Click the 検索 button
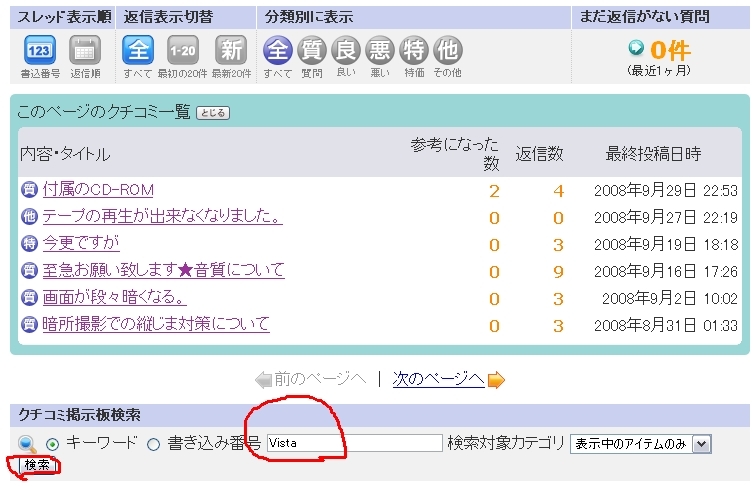 37,465
